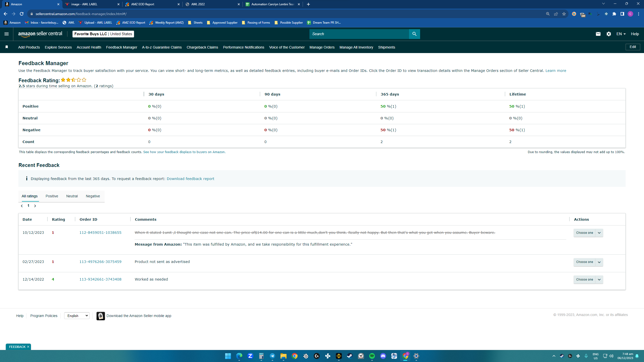The image size is (644, 362).
Task: Open the Chrome tab search dropdown
Action: (603, 4)
